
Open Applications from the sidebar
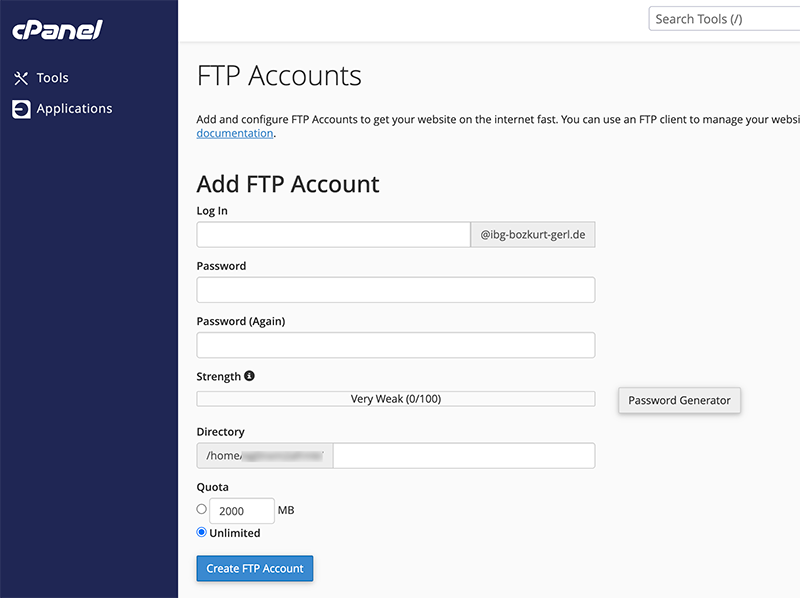coord(74,108)
